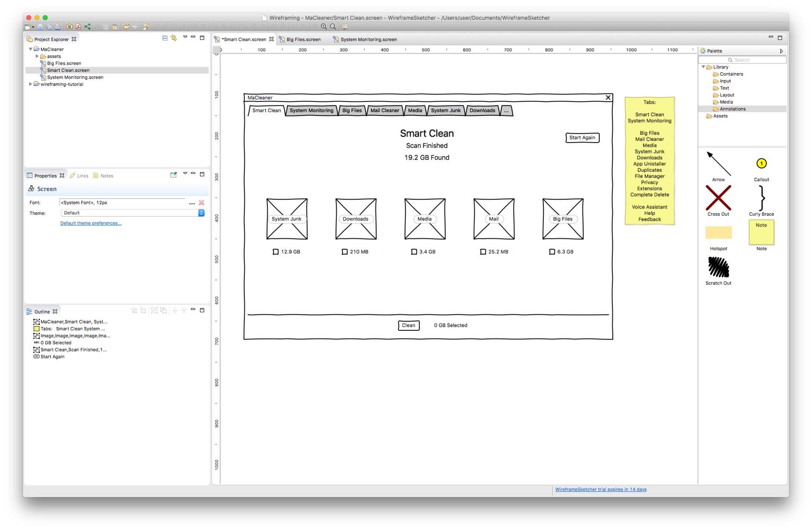Click the Zoom Out magnifier icon
Screen dimensions: 812x530
[x=333, y=27]
